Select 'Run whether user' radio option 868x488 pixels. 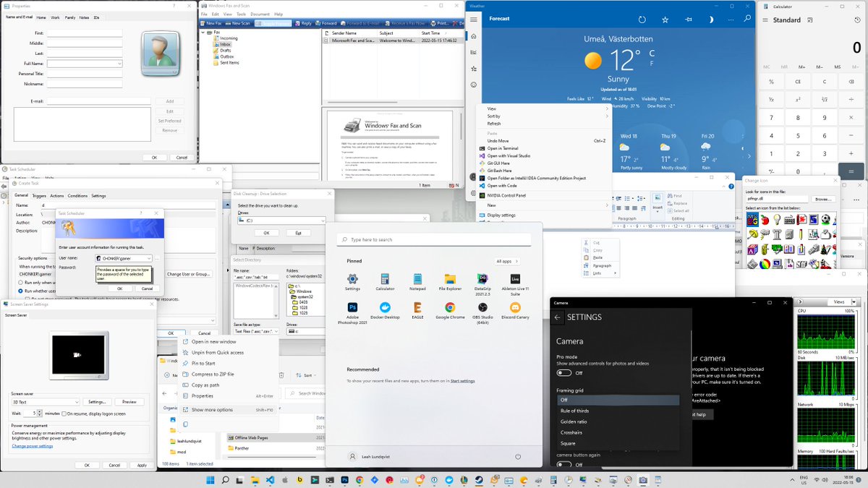tap(21, 291)
